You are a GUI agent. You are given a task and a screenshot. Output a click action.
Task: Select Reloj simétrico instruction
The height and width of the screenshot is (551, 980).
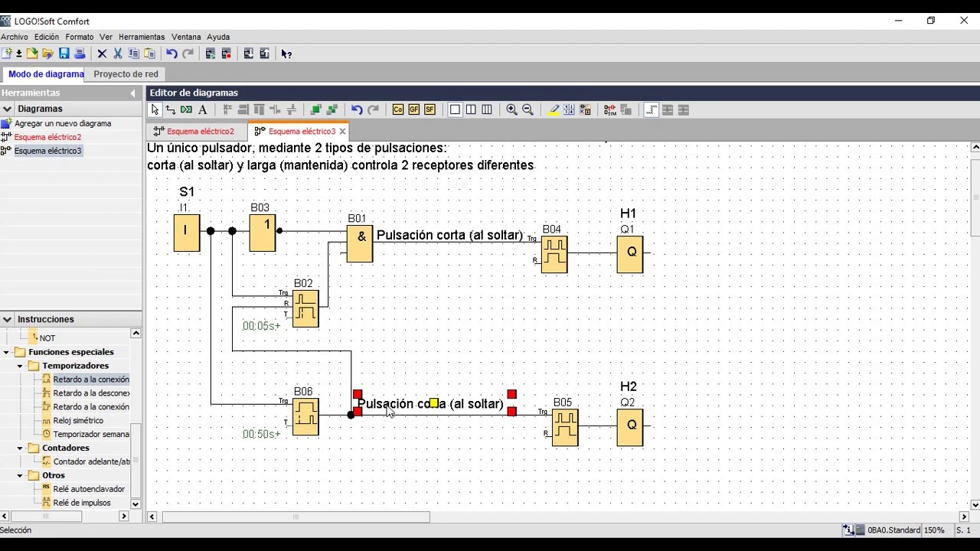click(78, 421)
